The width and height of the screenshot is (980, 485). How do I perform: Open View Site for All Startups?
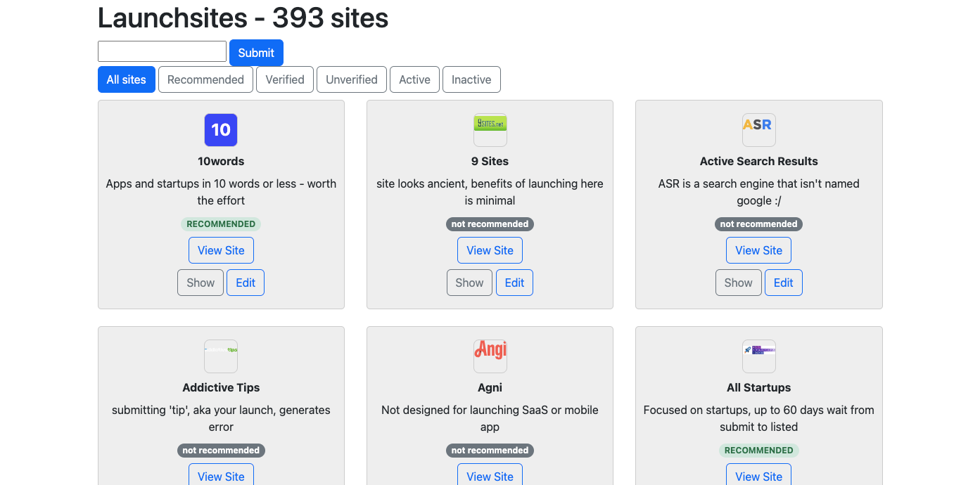[758, 474]
